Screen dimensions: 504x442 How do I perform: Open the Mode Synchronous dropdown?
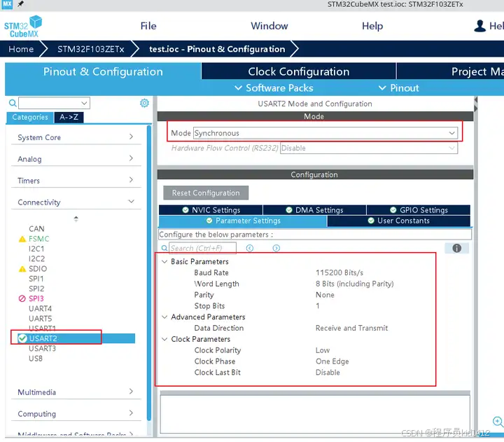point(325,133)
